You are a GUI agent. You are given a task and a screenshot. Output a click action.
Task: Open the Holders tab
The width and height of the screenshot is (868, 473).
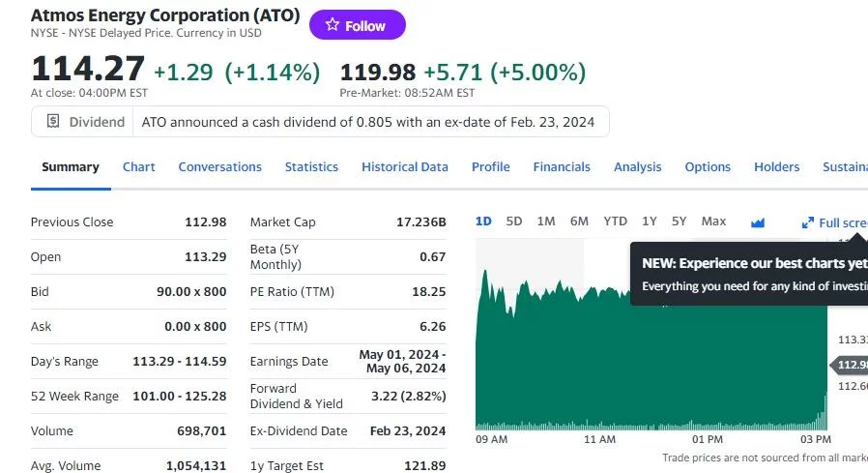776,166
